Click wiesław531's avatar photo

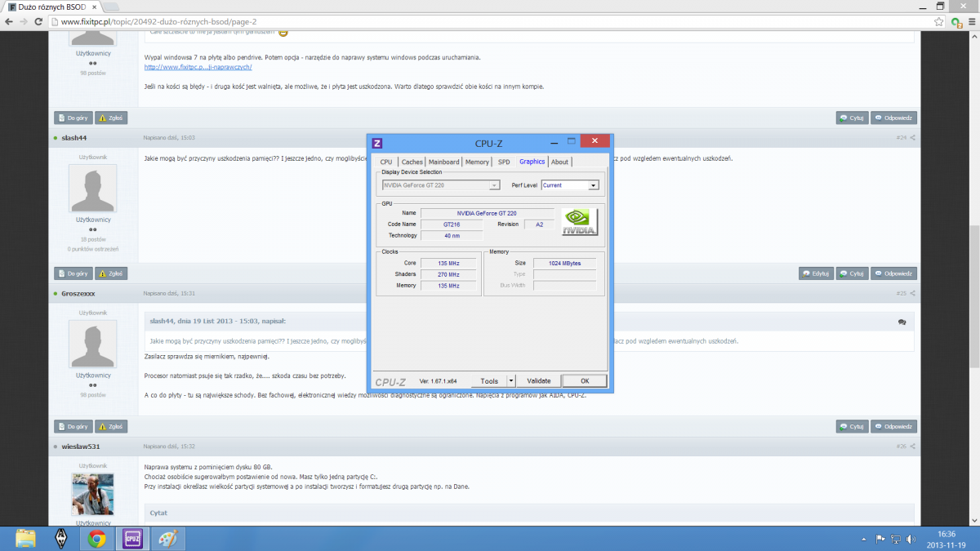(x=92, y=495)
